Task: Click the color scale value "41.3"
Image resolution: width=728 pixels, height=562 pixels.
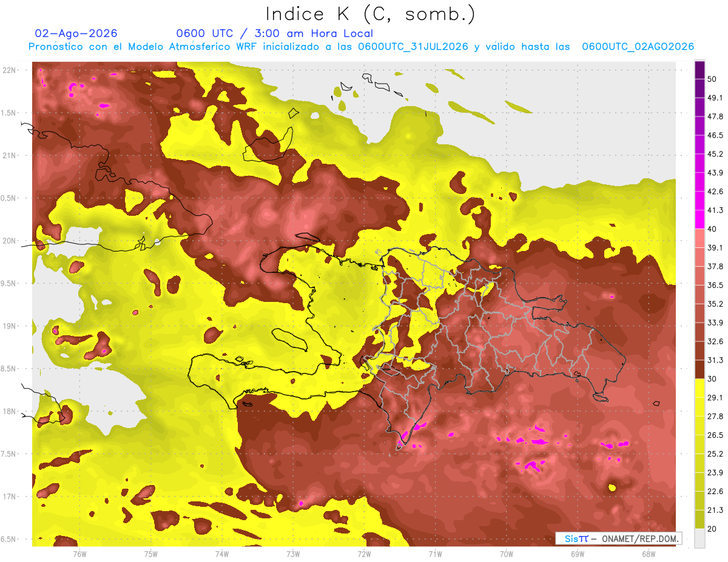Action: (x=715, y=210)
